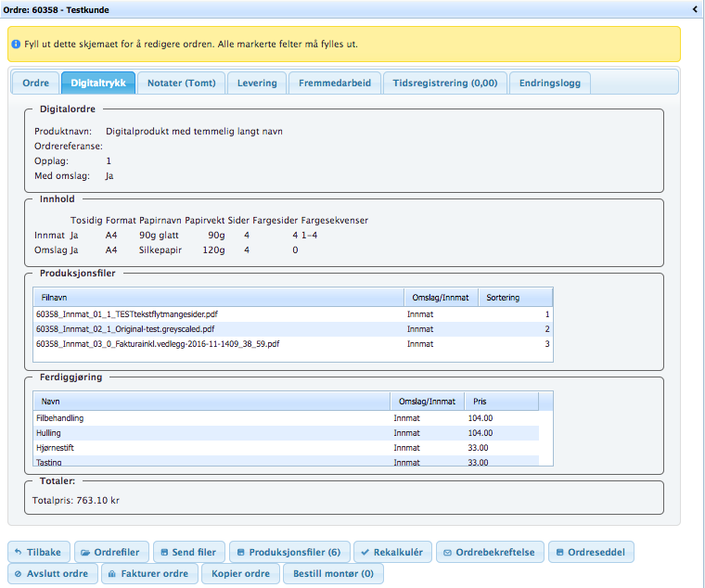Open the Notater (Tomt) tab
The image size is (705, 588).
tap(181, 83)
